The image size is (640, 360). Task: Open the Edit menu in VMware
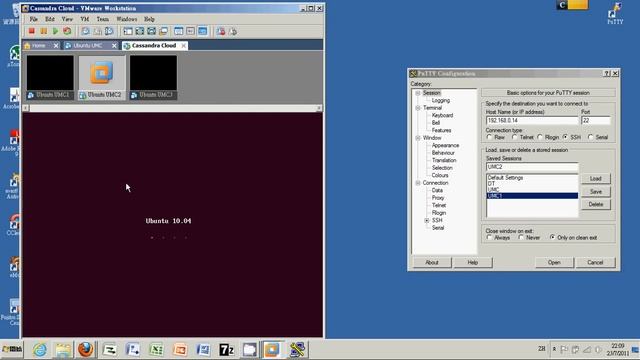[50, 19]
